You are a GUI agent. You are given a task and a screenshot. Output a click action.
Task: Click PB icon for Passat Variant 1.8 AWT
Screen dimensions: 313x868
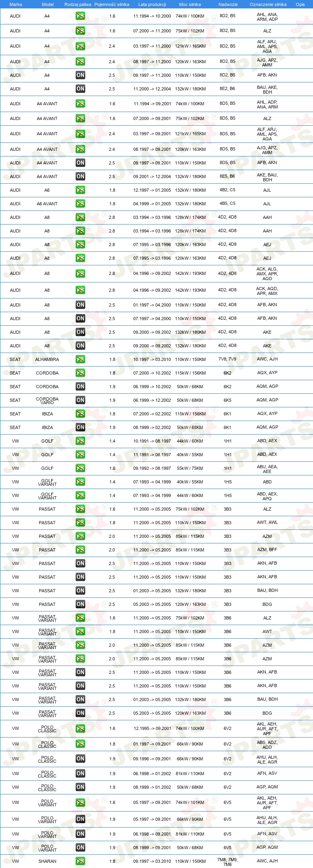(x=80, y=631)
